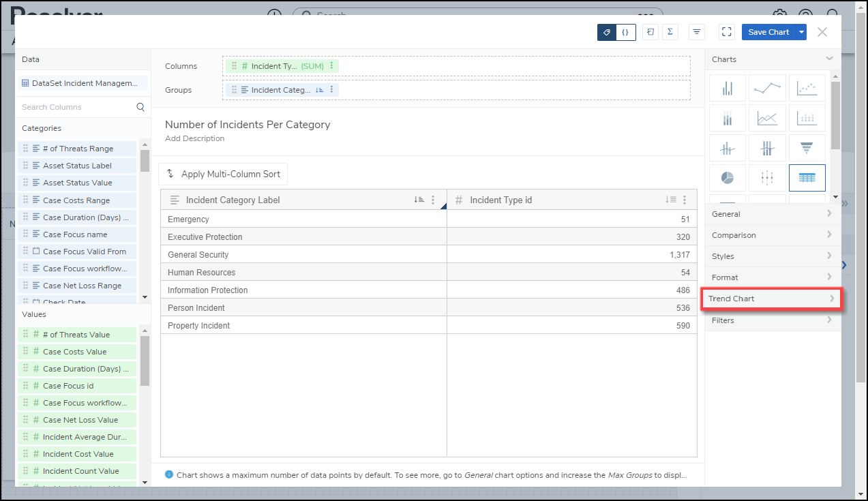Click the filter lines icon in toolbar
The image size is (868, 501).
point(696,32)
